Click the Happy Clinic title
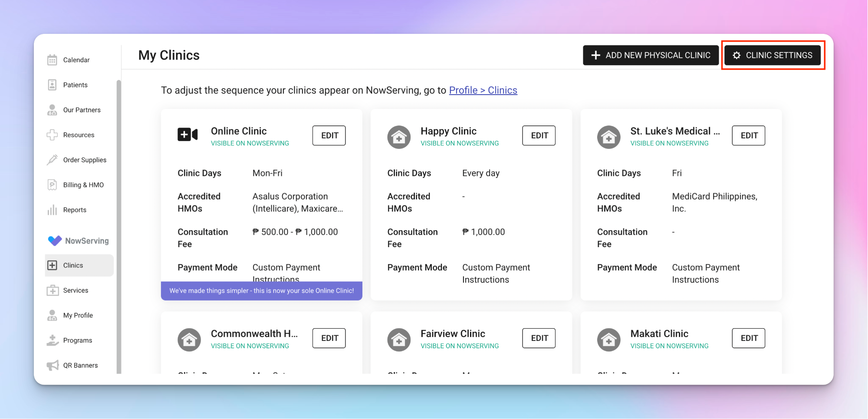Viewport: 868px width, 419px height. click(x=448, y=131)
